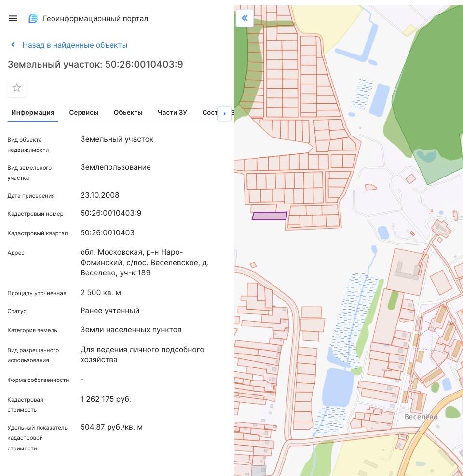Click the highlighted purple parcel on the map
The height and width of the screenshot is (476, 463).
click(x=269, y=216)
